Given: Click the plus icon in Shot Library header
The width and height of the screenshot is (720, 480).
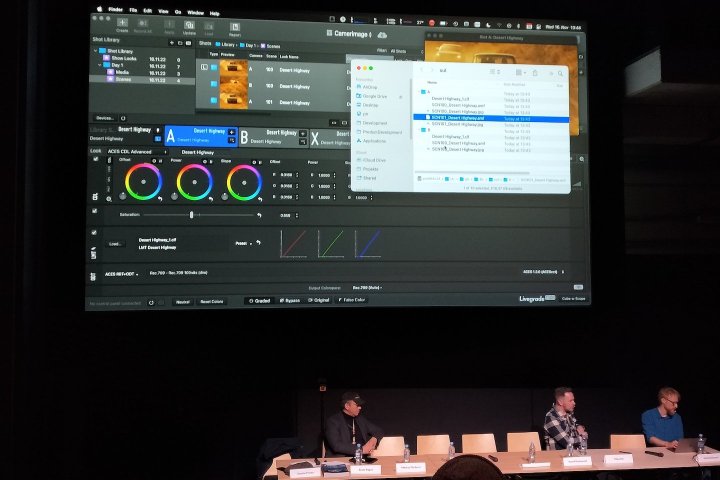Looking at the screenshot, I should pyautogui.click(x=172, y=43).
